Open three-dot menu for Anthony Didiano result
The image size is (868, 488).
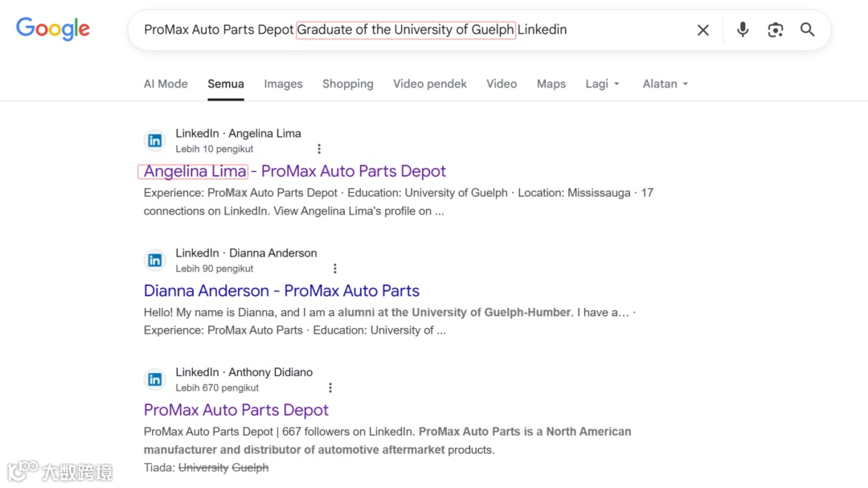point(330,388)
